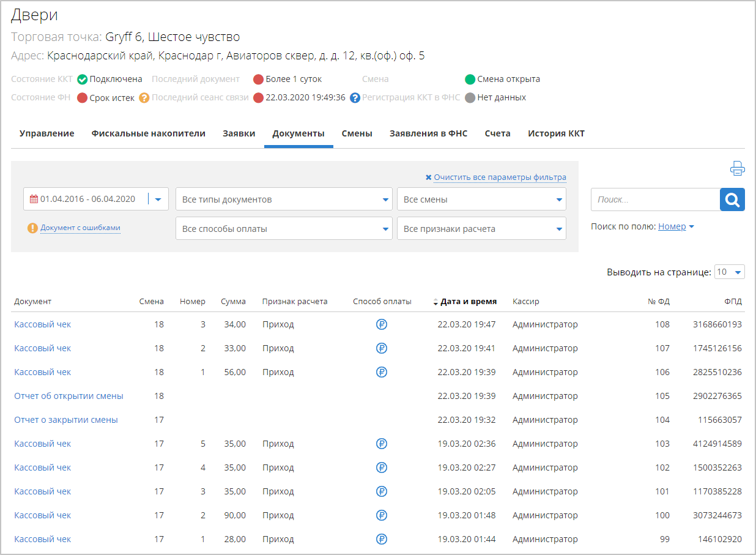Switch to the Смены tab
Image resolution: width=756 pixels, height=555 pixels.
pyautogui.click(x=357, y=133)
